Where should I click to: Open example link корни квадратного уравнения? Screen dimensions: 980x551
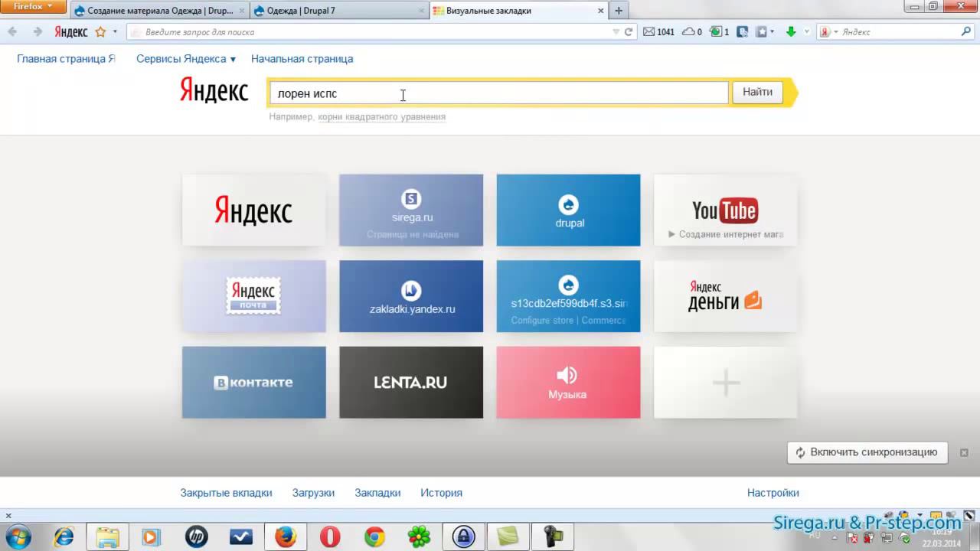(x=381, y=117)
